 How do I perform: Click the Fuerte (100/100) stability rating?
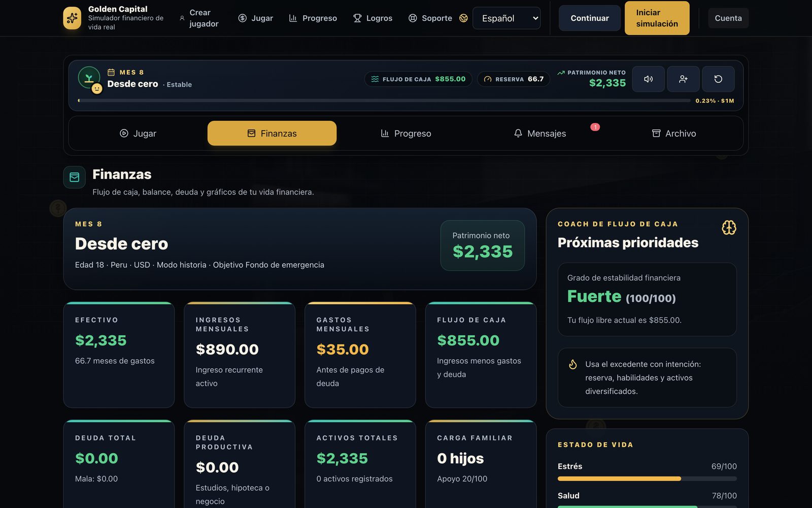coord(621,297)
